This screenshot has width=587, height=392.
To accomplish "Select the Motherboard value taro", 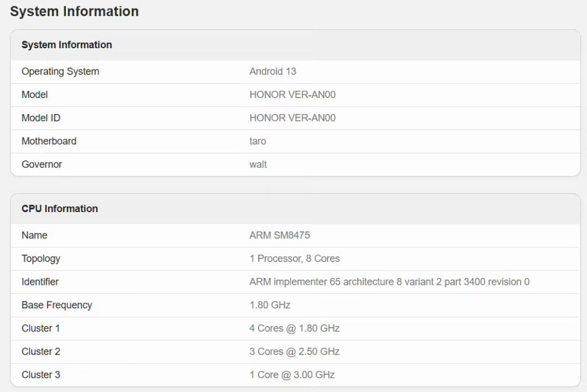I will coord(257,141).
